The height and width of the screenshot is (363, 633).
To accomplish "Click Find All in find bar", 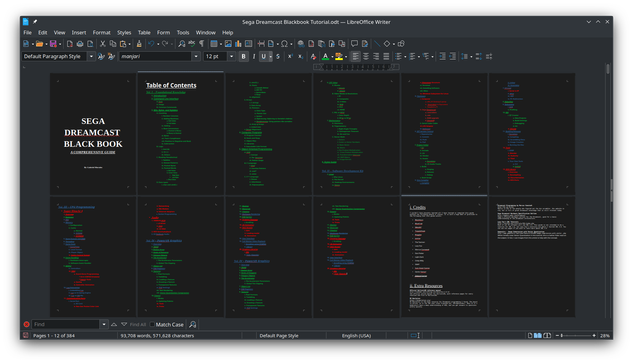I will tap(137, 324).
